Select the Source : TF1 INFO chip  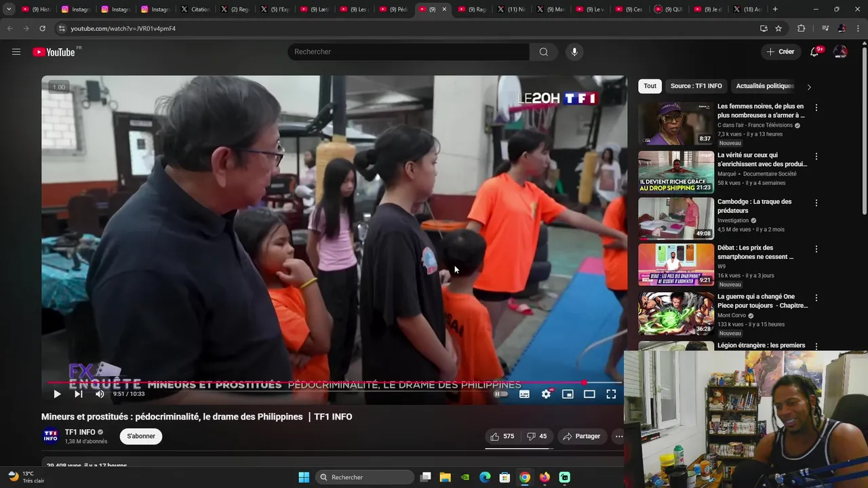[x=696, y=86]
